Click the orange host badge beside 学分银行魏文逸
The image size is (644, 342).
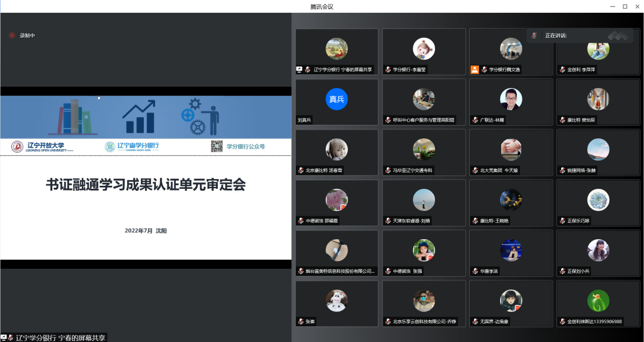click(474, 70)
